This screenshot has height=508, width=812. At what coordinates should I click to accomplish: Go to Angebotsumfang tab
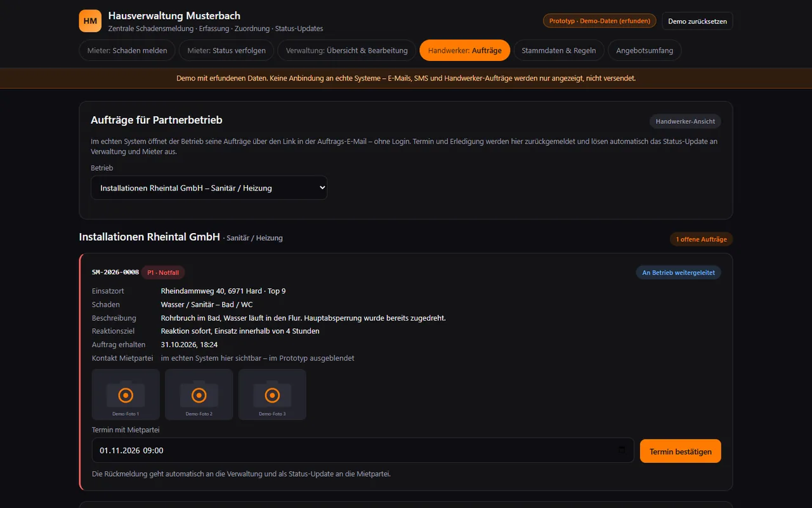[x=645, y=50]
